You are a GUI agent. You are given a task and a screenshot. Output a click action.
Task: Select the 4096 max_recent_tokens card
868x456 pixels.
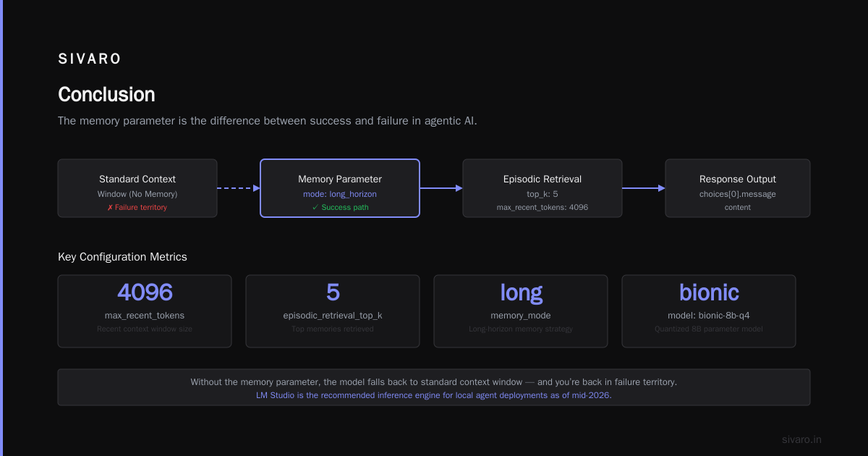[145, 311]
